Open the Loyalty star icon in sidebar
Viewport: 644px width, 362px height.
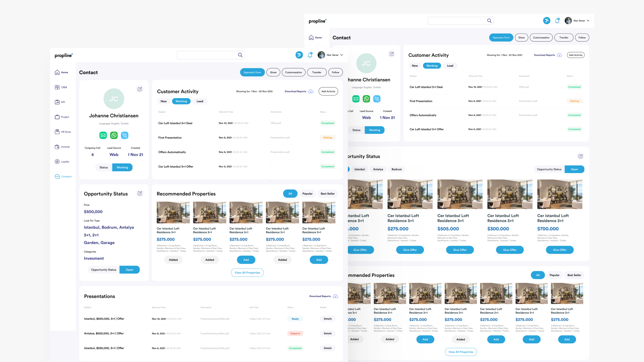[57, 162]
